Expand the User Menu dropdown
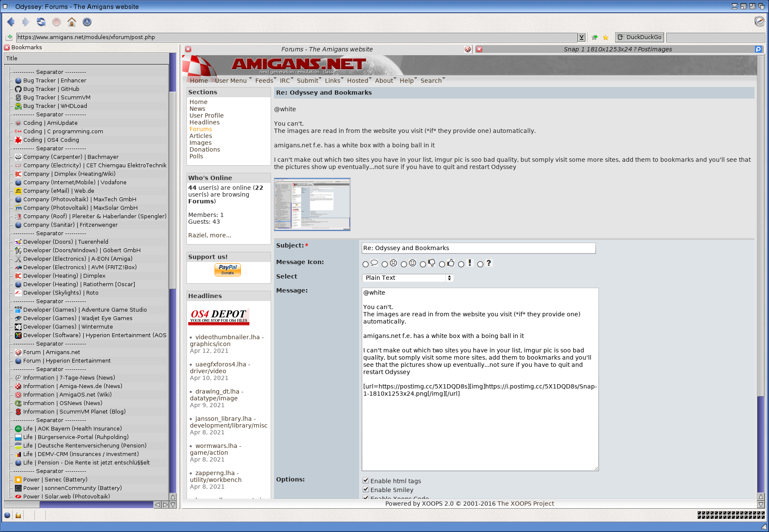This screenshot has height=532, width=769. (x=233, y=80)
